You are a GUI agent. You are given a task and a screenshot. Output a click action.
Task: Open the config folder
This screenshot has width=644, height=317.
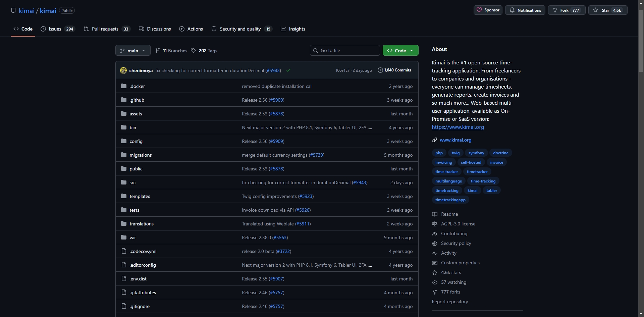[136, 141]
